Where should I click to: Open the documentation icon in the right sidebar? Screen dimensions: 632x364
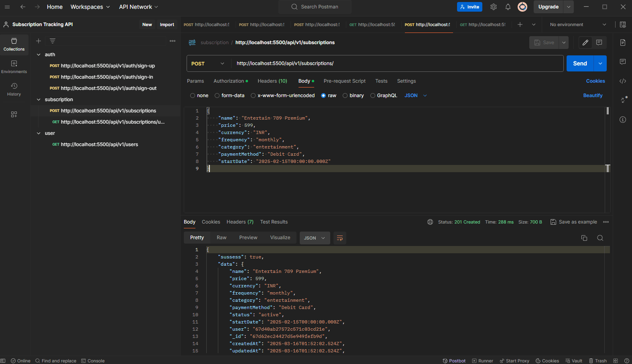pyautogui.click(x=623, y=43)
